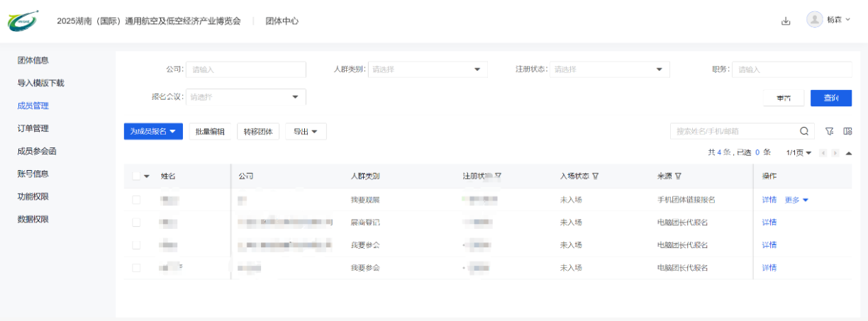Open the advanced filter funnel icon
The width and height of the screenshot is (868, 321).
click(x=829, y=131)
